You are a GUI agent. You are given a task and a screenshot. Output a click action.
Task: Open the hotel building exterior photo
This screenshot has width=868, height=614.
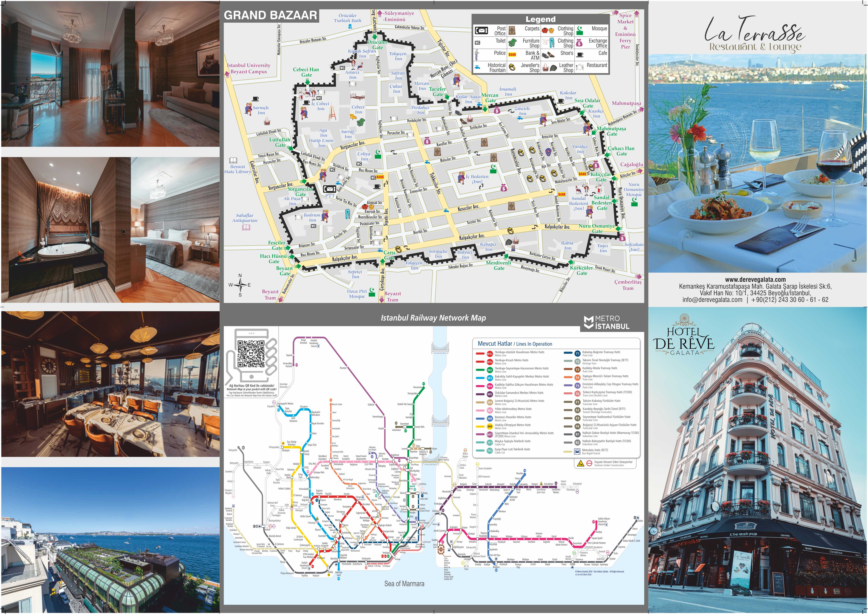(x=758, y=460)
